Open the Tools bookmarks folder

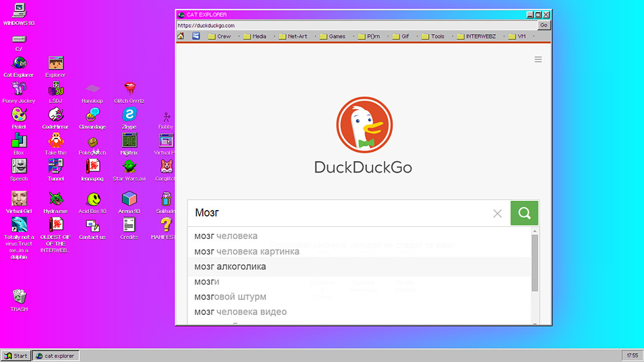[433, 36]
